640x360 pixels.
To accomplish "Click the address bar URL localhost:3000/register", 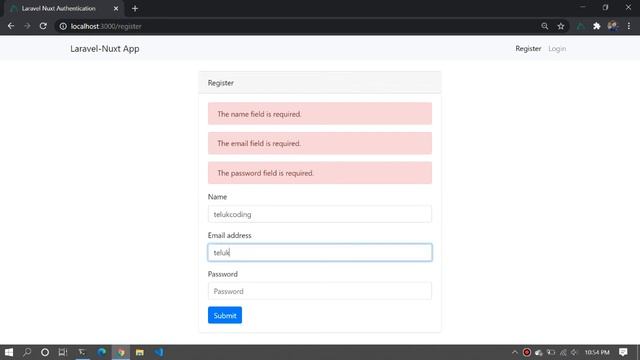I will 106,26.
